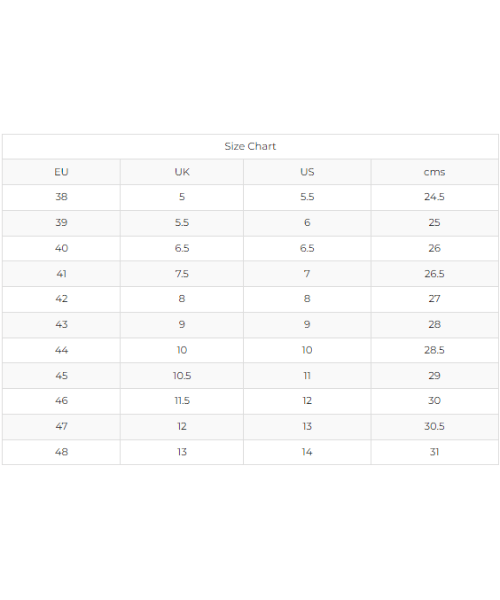Screen dimensions: 500x600
Task: Click the 31 cms cell
Action: click(x=435, y=452)
